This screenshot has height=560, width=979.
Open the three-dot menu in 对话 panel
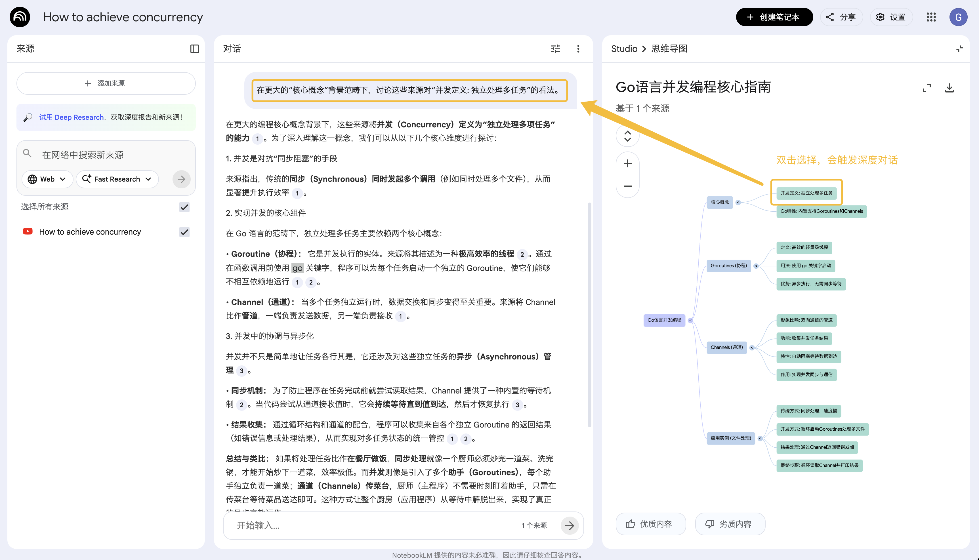578,49
